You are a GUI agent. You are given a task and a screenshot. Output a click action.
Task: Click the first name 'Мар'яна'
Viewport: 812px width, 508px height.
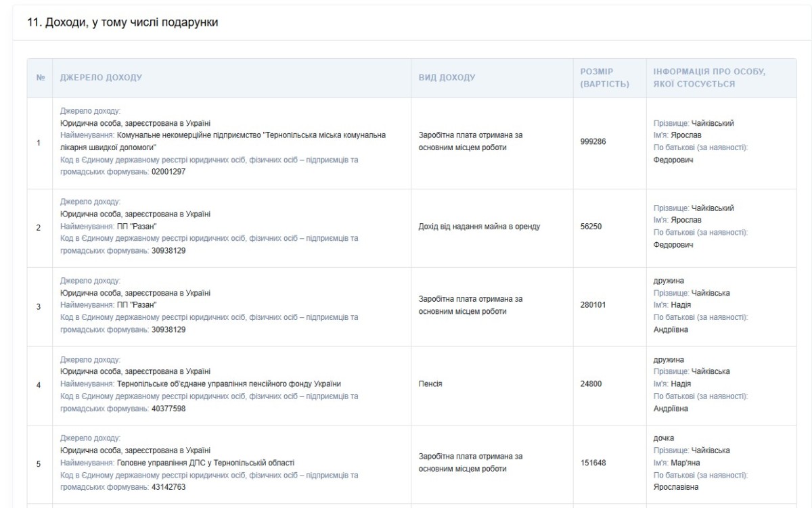tap(684, 463)
